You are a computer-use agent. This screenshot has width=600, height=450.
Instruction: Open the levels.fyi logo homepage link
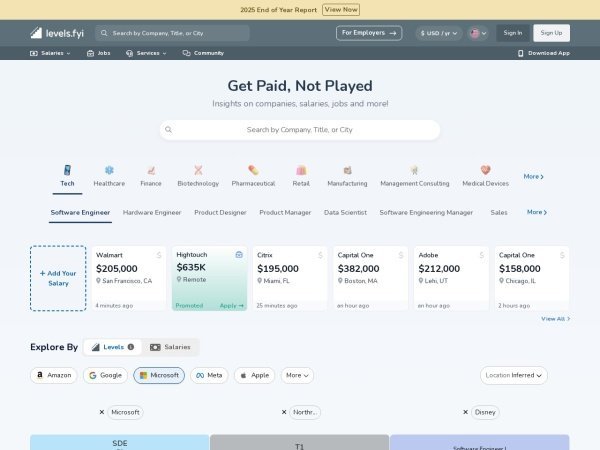click(x=57, y=33)
